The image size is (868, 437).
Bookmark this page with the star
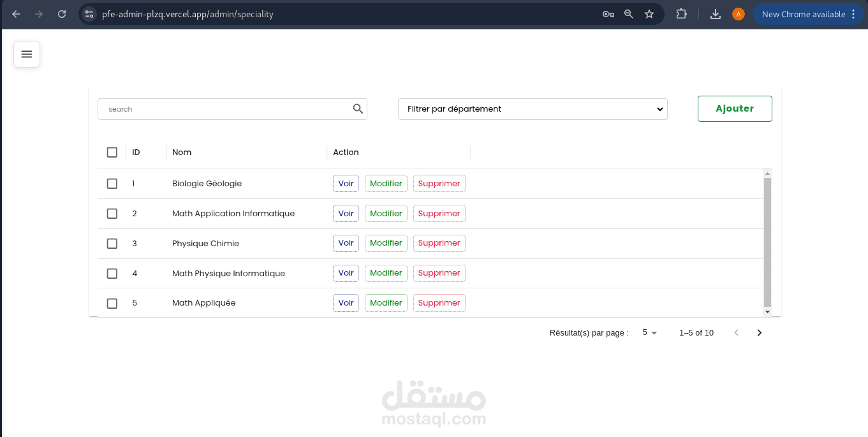(649, 14)
